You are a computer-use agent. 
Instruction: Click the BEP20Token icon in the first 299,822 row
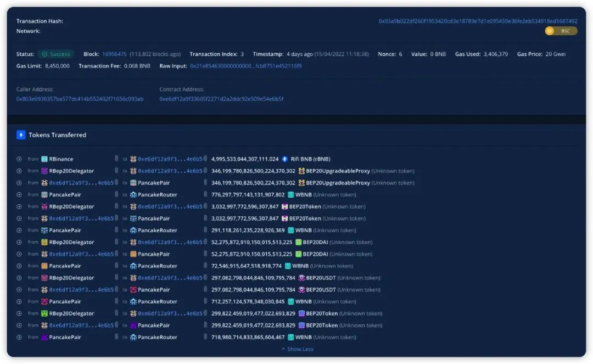pyautogui.click(x=301, y=313)
